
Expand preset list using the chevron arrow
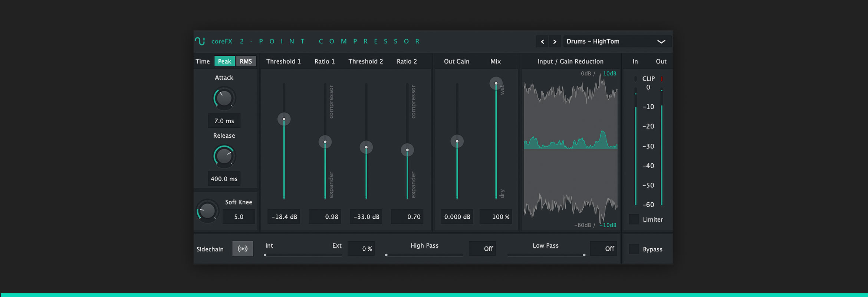661,42
